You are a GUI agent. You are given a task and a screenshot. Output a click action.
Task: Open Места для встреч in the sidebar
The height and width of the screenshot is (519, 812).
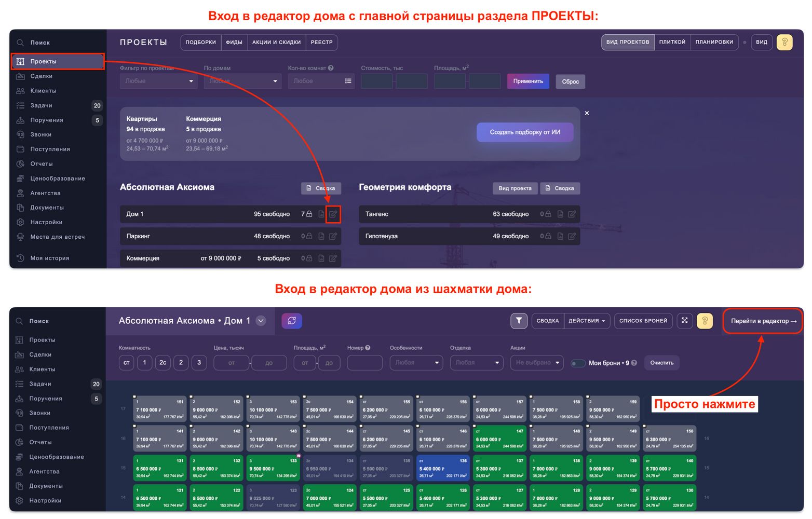pyautogui.click(x=57, y=237)
